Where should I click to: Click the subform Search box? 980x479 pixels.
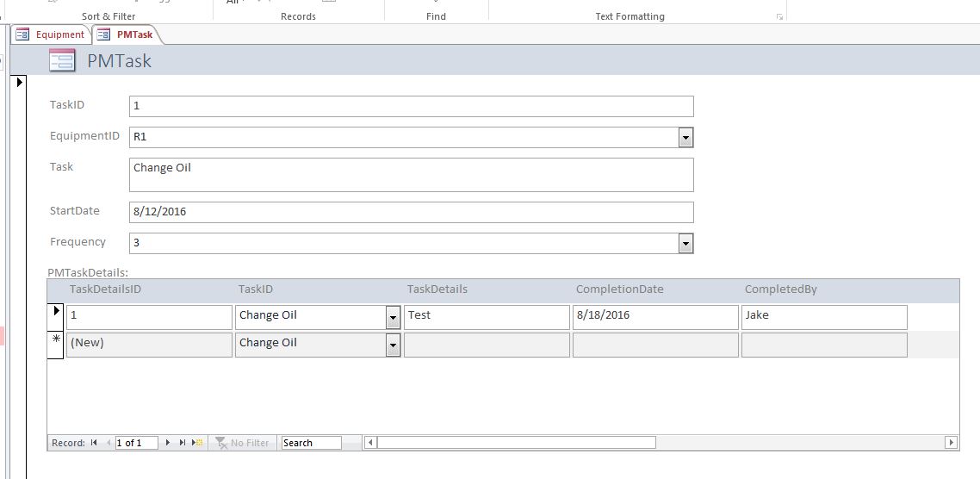click(311, 443)
